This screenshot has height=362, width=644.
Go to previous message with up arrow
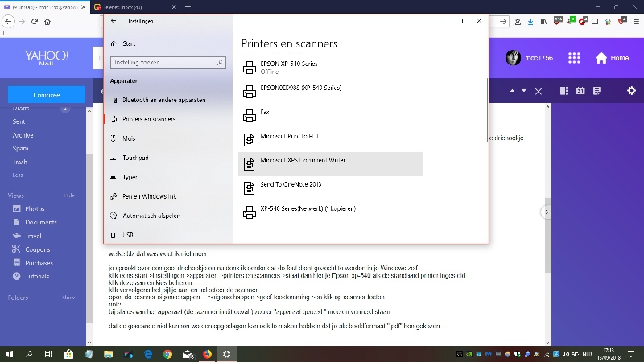coord(512,91)
